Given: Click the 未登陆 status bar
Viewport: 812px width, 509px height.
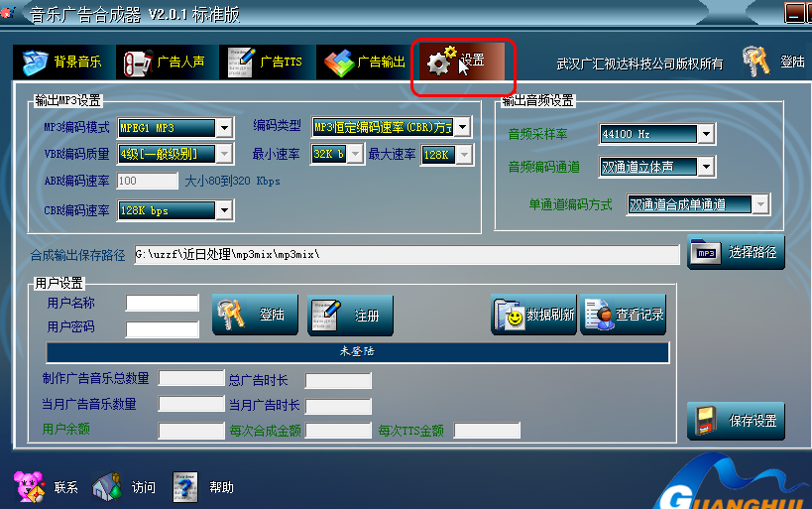Looking at the screenshot, I should (358, 352).
